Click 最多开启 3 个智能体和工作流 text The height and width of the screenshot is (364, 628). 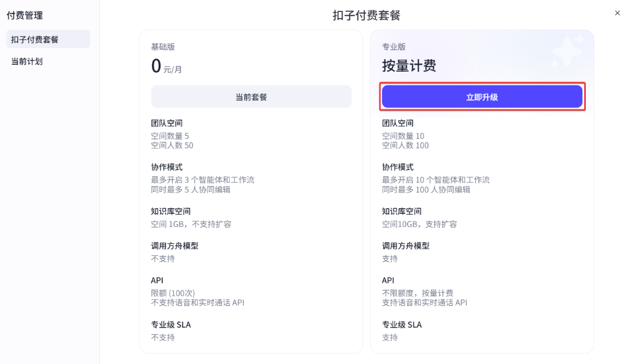(203, 180)
